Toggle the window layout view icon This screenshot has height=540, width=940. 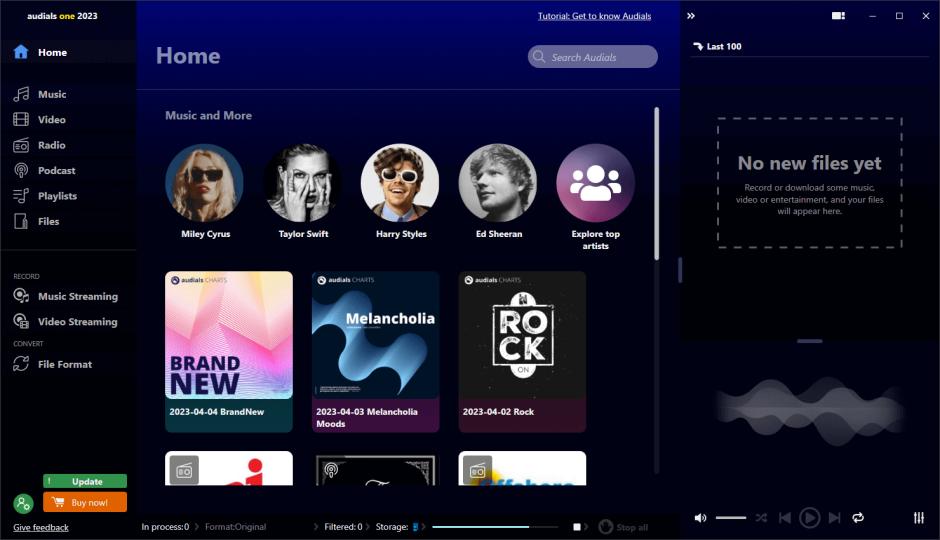(838, 16)
